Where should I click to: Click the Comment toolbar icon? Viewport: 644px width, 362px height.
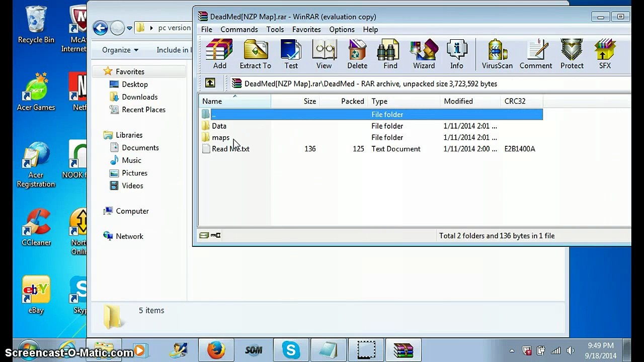click(x=536, y=54)
